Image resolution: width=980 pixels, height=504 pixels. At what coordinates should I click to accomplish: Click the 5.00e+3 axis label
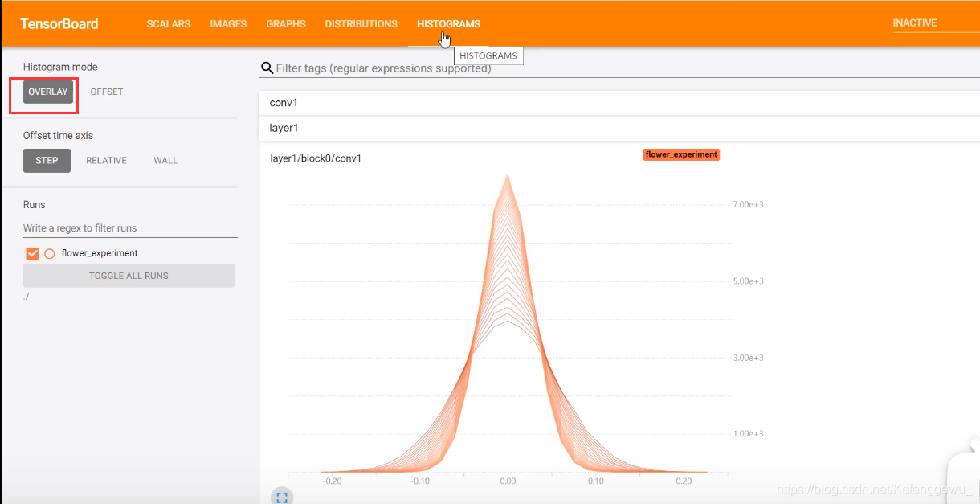pyautogui.click(x=748, y=281)
